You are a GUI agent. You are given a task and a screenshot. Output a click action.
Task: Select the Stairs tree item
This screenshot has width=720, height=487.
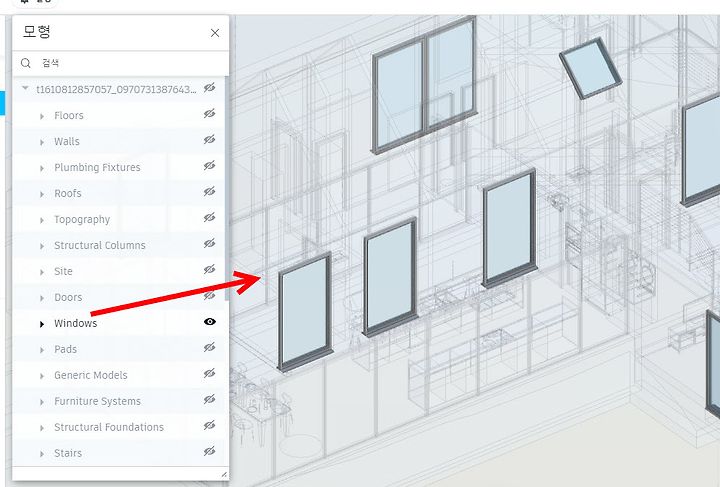68,453
